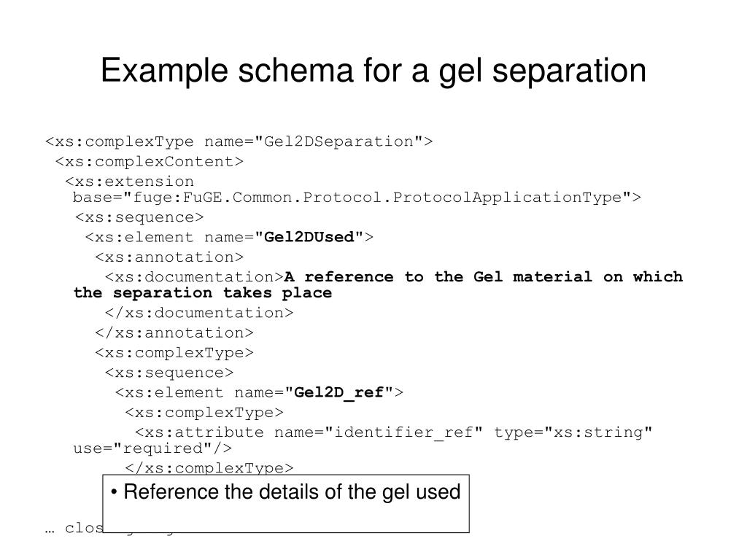Image resolution: width=747 pixels, height=560 pixels.
Task: Click the xs:documentation opening tag
Action: (194, 277)
